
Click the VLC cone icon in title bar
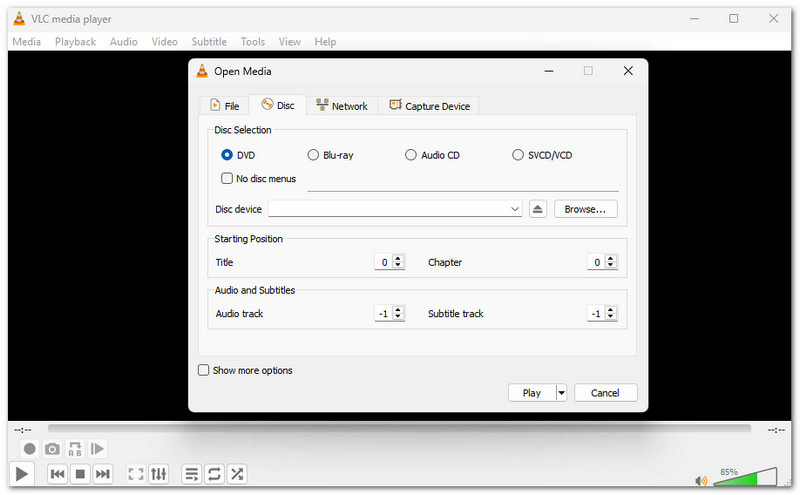point(19,19)
